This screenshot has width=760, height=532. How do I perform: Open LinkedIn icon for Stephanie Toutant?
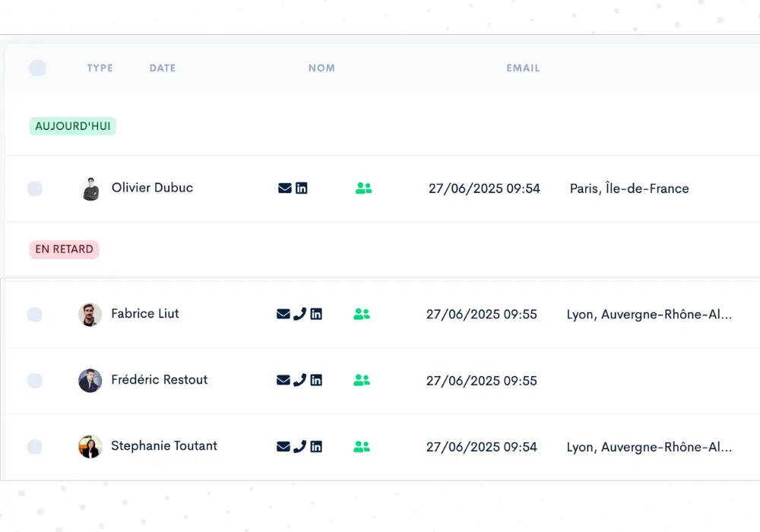[x=316, y=447]
